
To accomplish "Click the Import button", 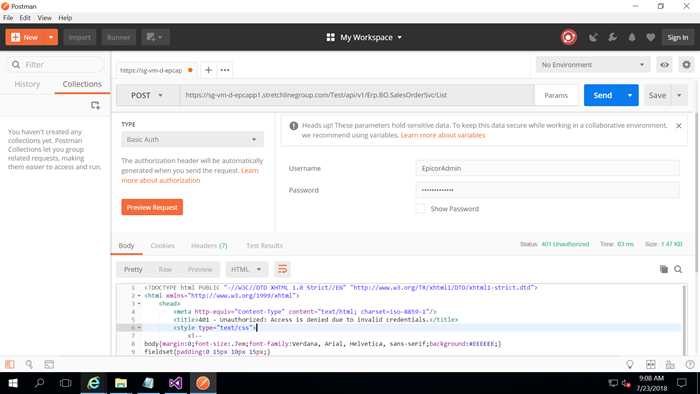I will 79,37.
